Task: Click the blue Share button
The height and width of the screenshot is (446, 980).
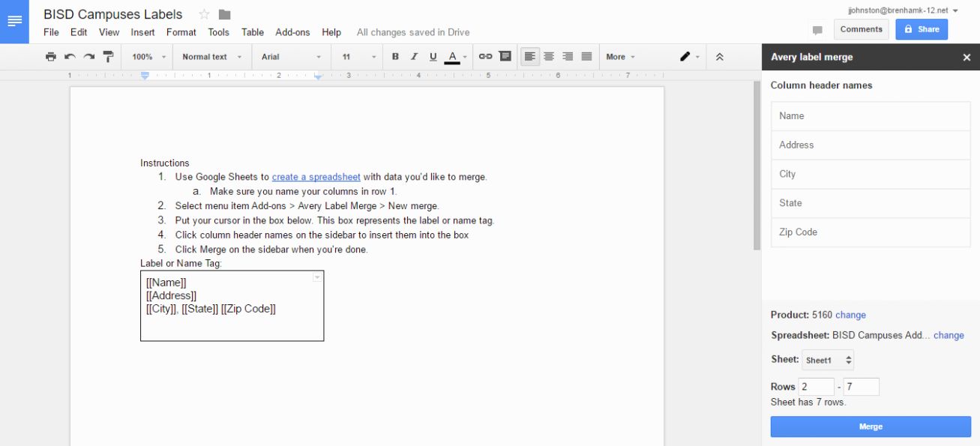Action: coord(921,29)
